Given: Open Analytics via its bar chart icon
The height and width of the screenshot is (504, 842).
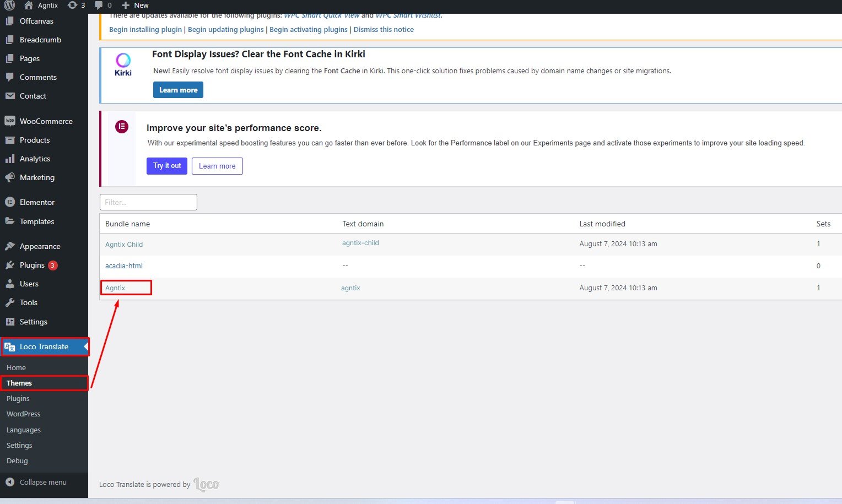Looking at the screenshot, I should coord(10,159).
